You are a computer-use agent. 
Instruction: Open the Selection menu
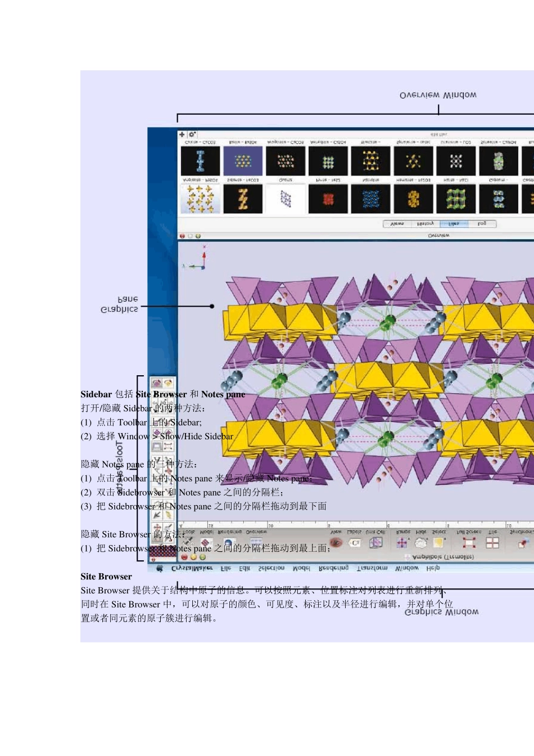click(x=271, y=568)
